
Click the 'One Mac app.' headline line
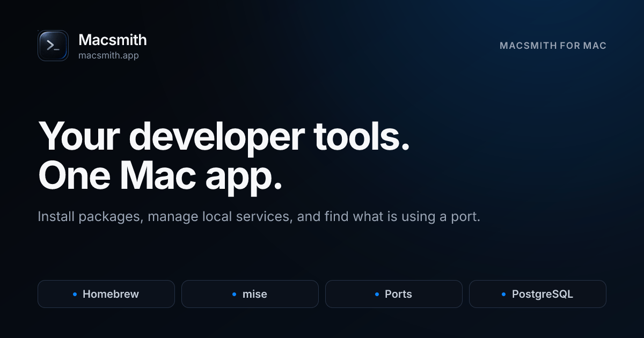point(160,177)
